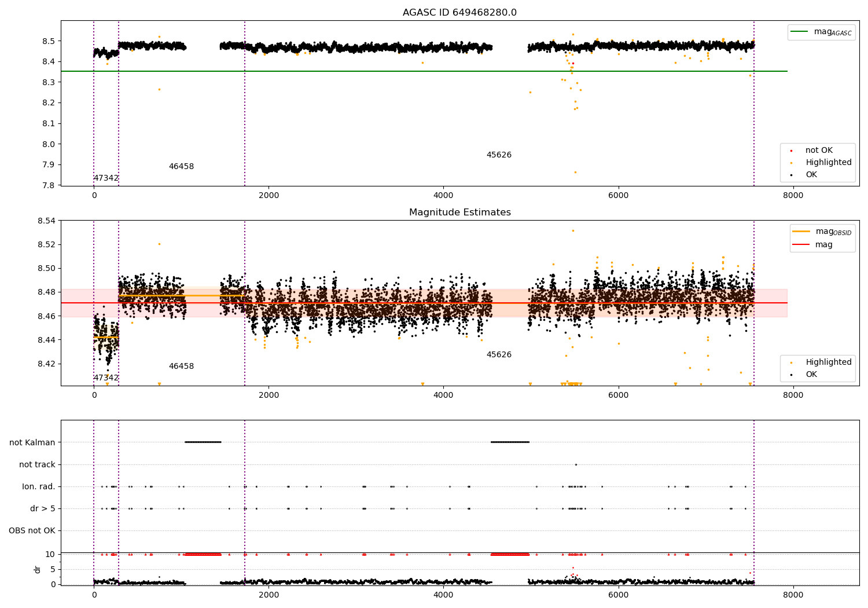
Task: Click the Magnitude Estimates subplot title
Action: (459, 213)
